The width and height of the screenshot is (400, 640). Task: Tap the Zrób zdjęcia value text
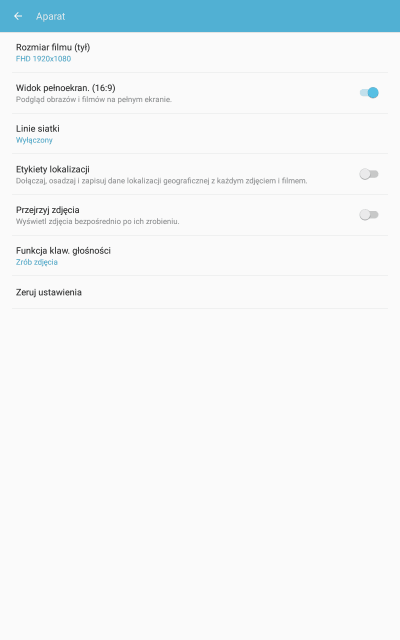(37, 262)
